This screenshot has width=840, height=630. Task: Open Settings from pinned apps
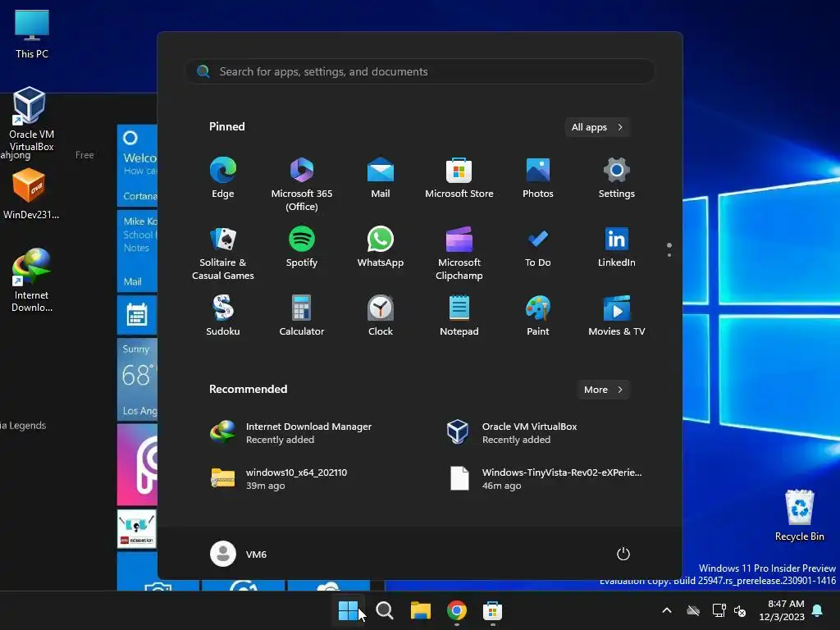click(x=617, y=178)
